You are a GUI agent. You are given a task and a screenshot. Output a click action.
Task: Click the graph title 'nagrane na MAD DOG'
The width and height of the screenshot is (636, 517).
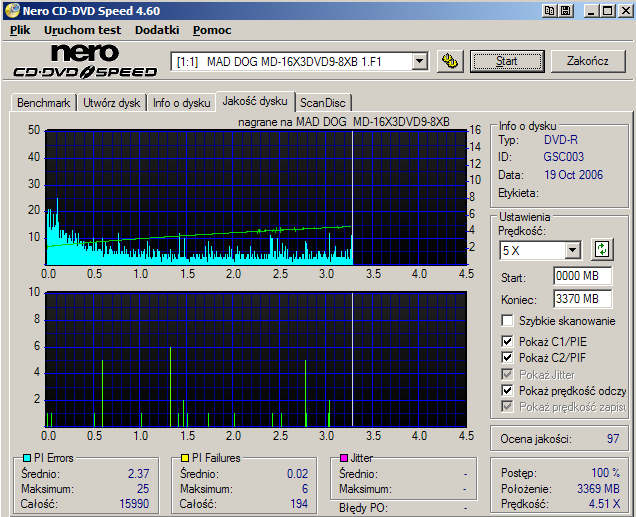[x=292, y=122]
